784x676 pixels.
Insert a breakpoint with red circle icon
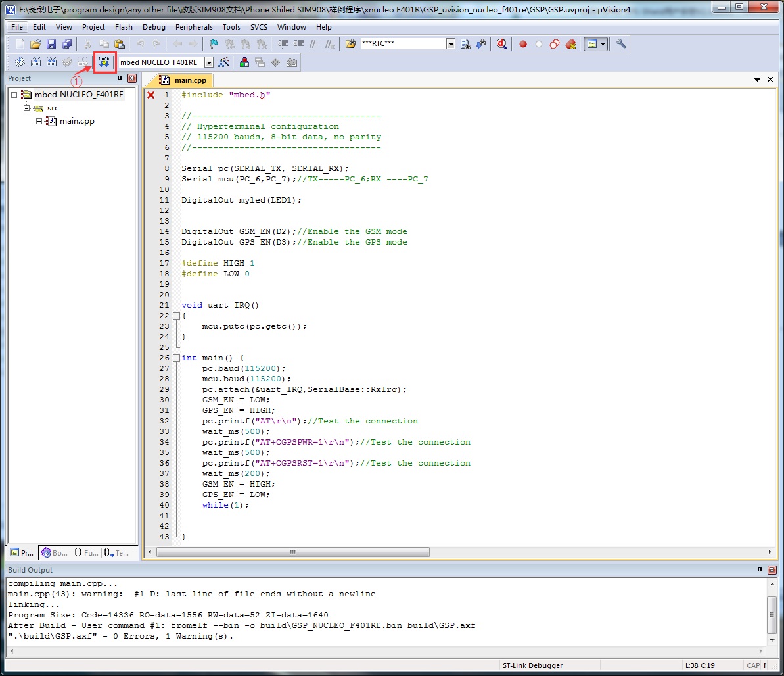coord(523,44)
